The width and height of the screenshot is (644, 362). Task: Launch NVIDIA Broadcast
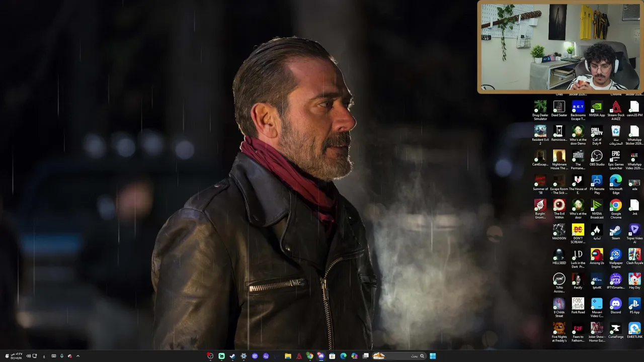click(597, 209)
